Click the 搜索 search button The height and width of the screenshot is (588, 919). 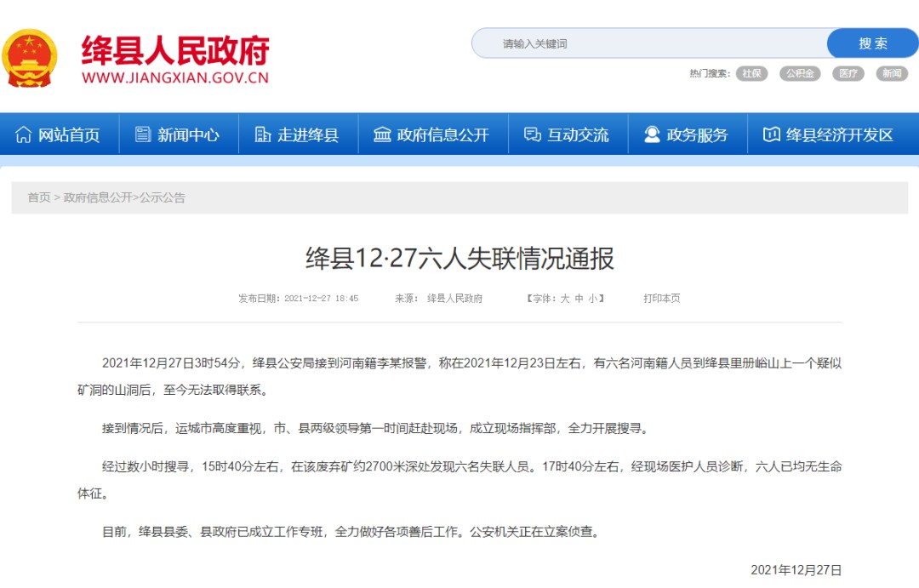871,43
